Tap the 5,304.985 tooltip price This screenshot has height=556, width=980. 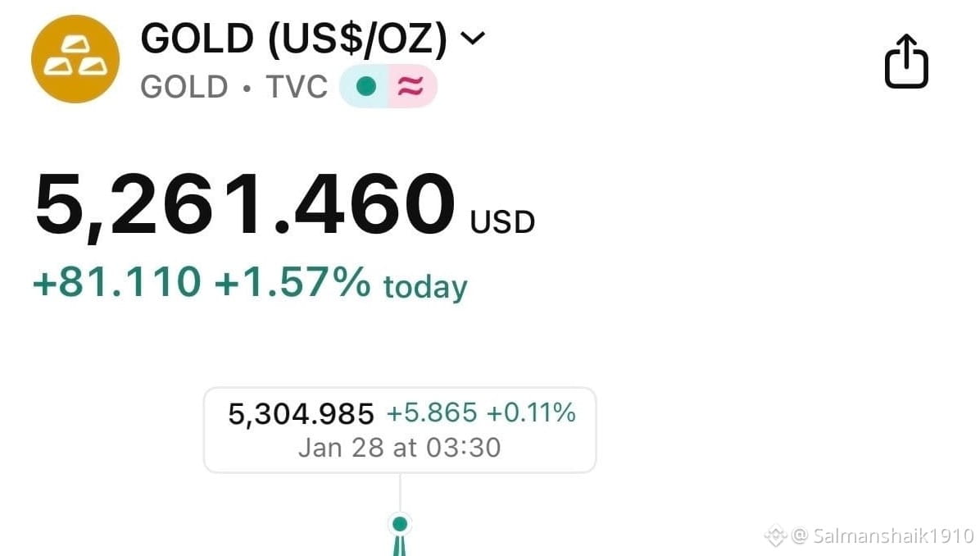301,414
